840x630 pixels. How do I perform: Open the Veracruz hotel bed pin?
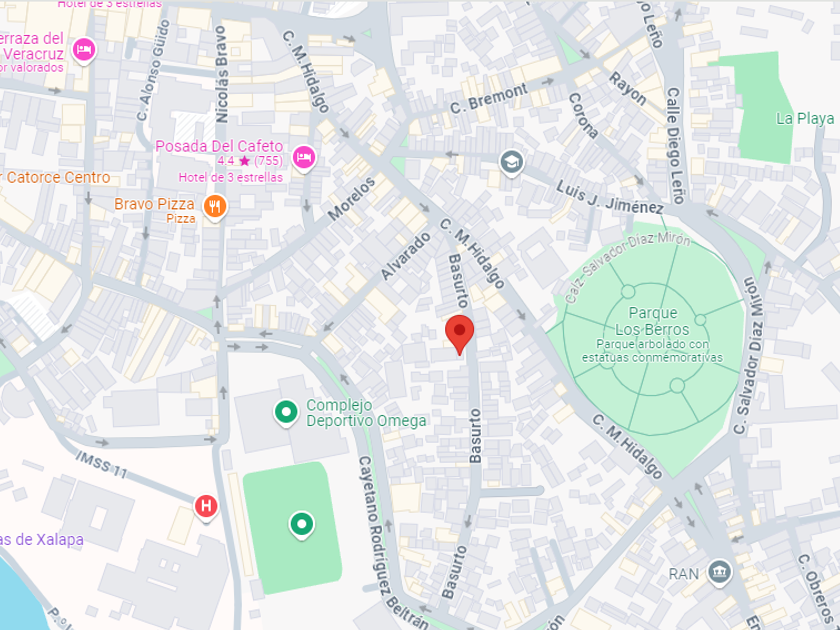click(x=84, y=51)
